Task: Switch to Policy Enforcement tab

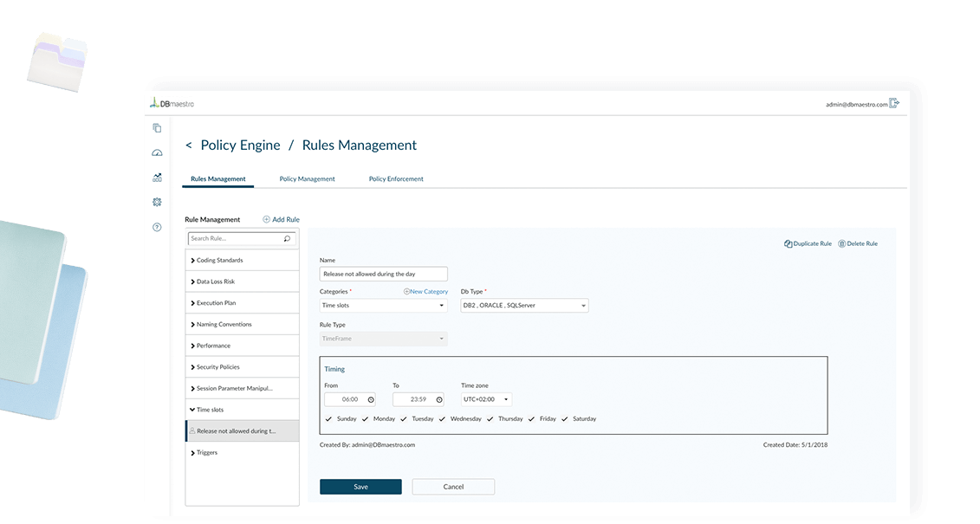Action: [x=396, y=178]
